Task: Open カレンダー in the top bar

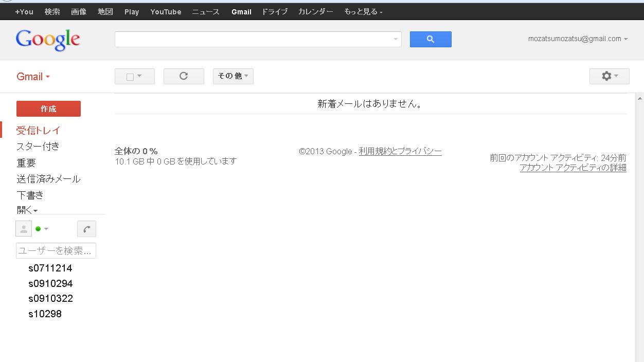Action: point(316,11)
